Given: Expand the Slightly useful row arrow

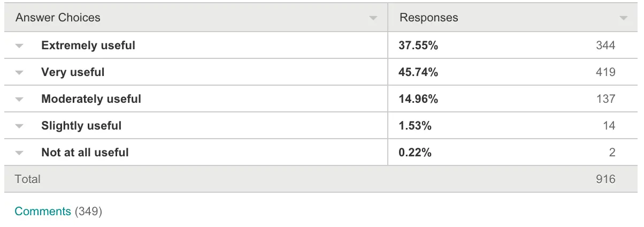Looking at the screenshot, I should [19, 126].
